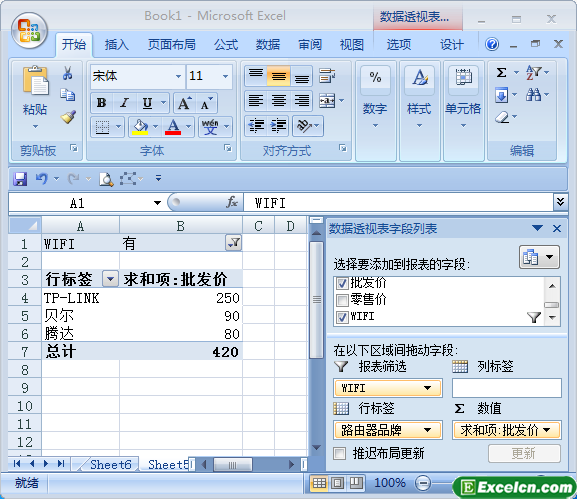
Task: Check the 零售价 field checkbox
Action: tap(342, 300)
